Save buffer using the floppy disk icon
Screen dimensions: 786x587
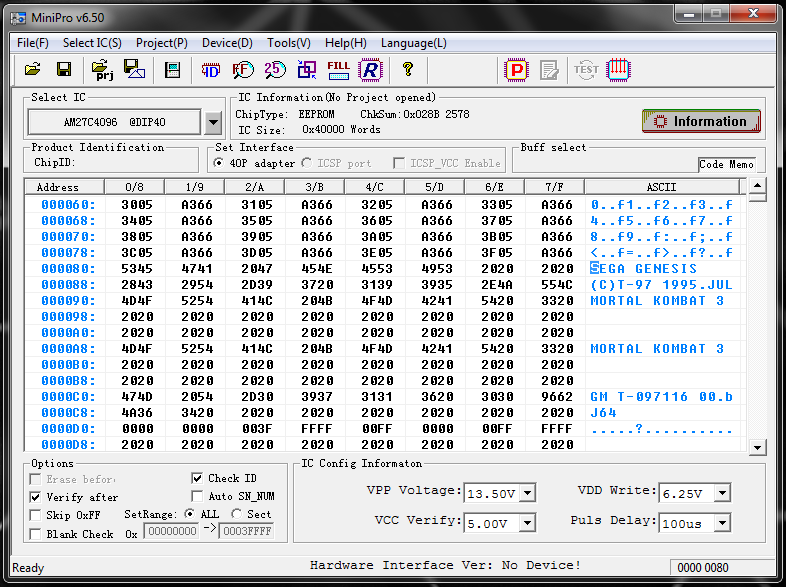click(64, 69)
